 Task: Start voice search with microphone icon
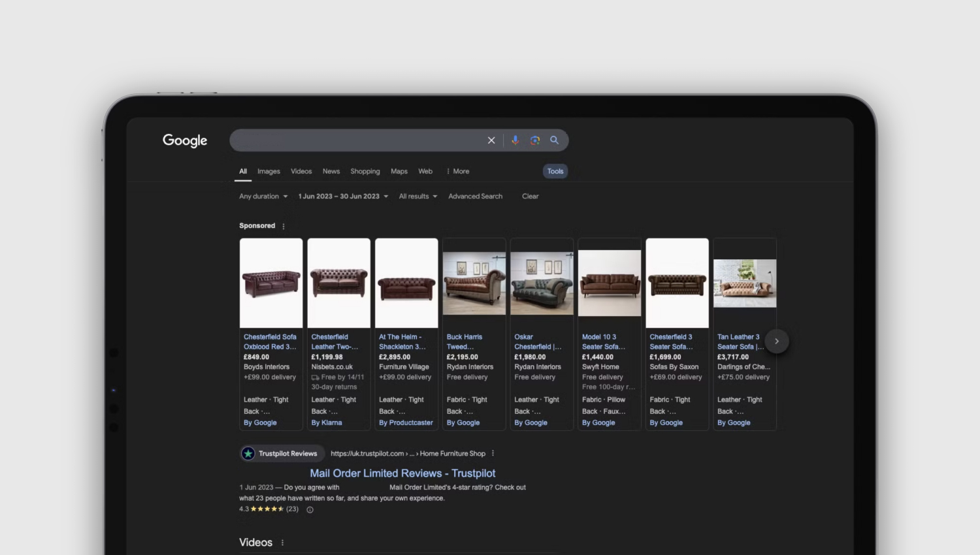(515, 140)
